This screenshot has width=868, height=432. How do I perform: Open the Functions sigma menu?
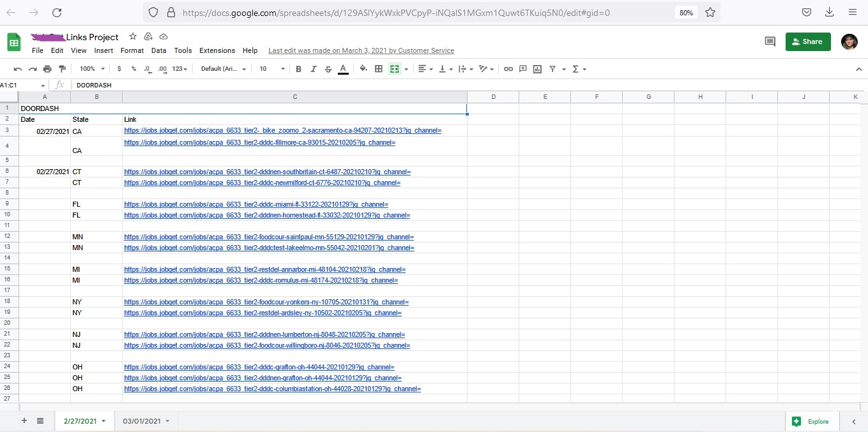pos(579,69)
